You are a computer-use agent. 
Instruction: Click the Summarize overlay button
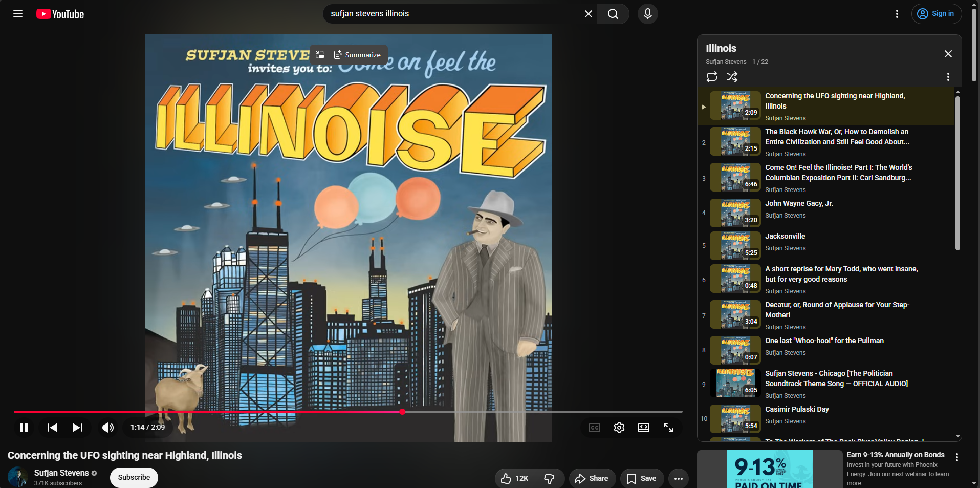click(357, 55)
